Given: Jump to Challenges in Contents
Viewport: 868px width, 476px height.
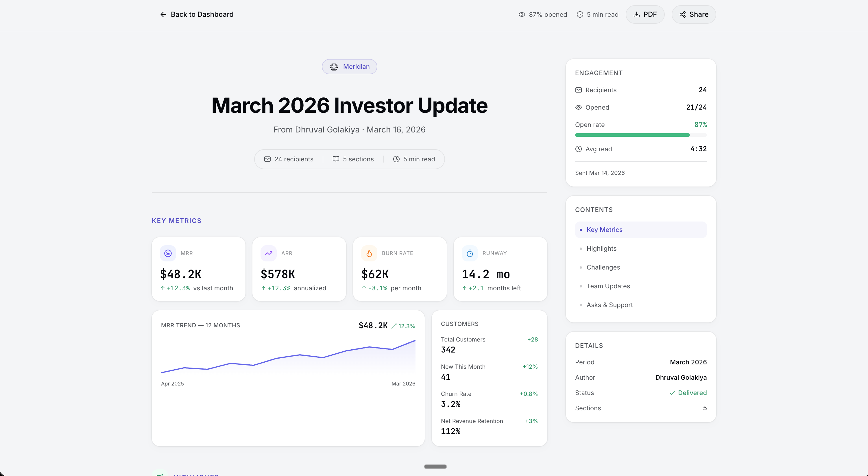Looking at the screenshot, I should [x=641, y=267].
